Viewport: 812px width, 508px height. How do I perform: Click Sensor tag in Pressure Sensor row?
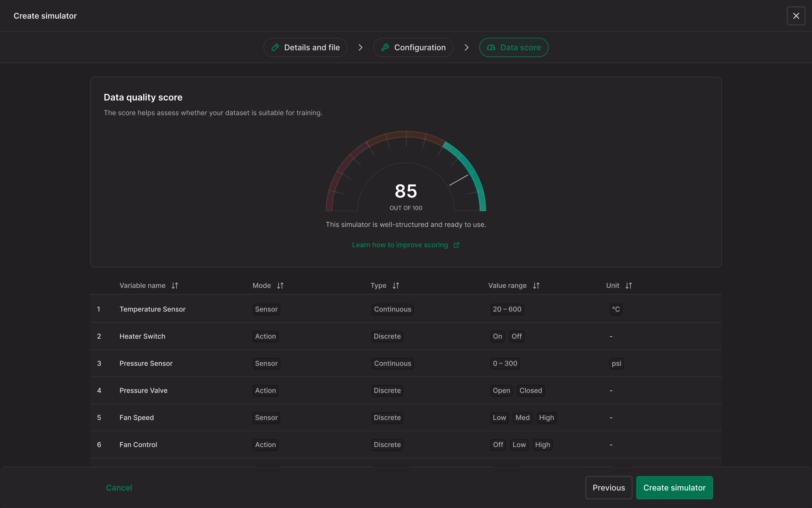(266, 363)
